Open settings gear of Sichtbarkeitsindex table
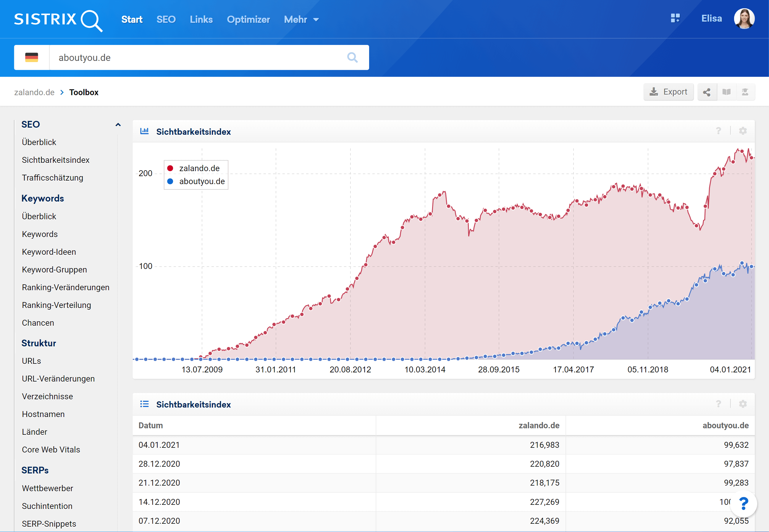The height and width of the screenshot is (532, 769). click(x=743, y=404)
